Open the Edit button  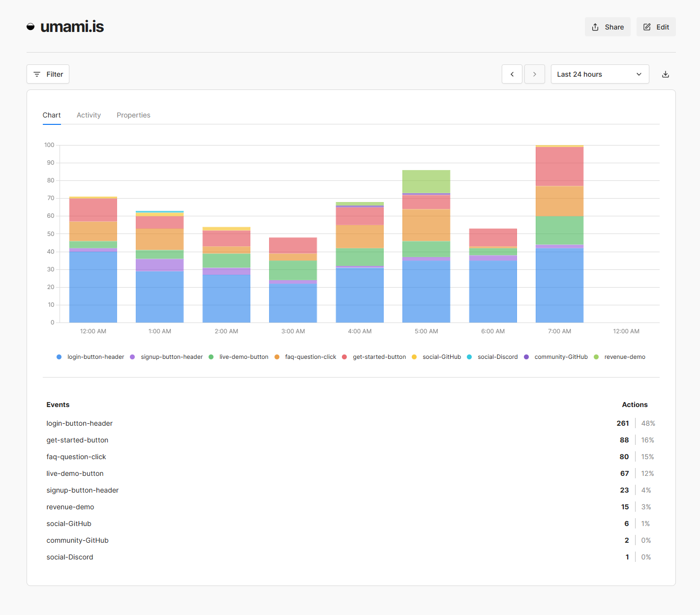pyautogui.click(x=656, y=27)
